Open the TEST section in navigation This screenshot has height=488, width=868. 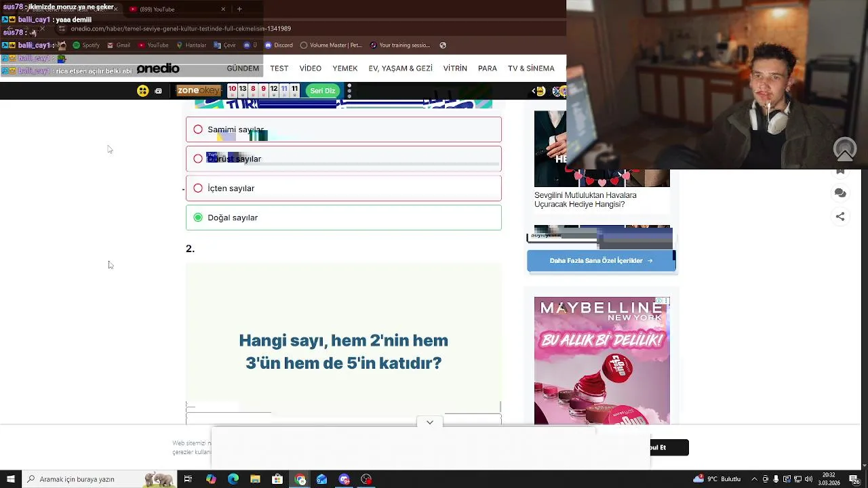pos(279,68)
